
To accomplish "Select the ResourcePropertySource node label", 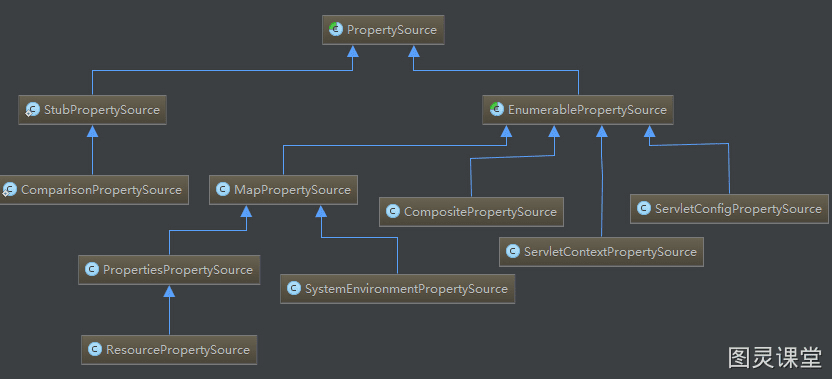I will [178, 350].
